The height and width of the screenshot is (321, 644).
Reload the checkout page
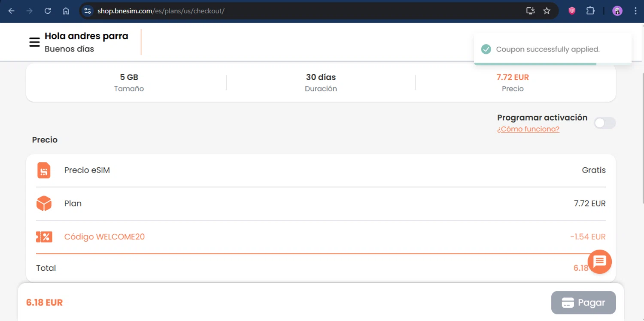click(x=48, y=11)
